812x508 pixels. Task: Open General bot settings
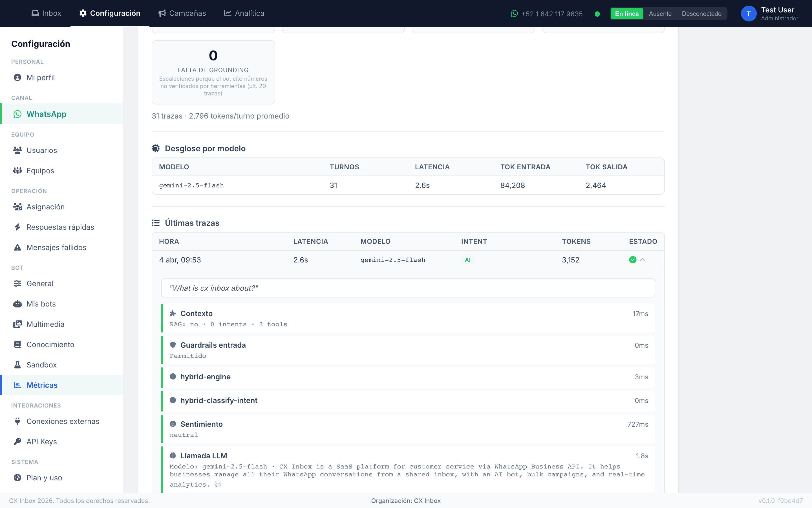click(x=62, y=284)
